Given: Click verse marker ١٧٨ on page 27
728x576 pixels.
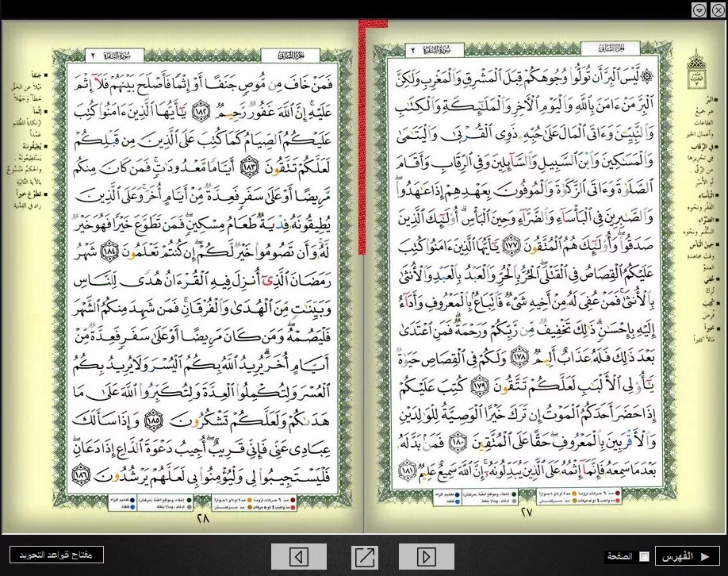Looking at the screenshot, I should point(519,358).
